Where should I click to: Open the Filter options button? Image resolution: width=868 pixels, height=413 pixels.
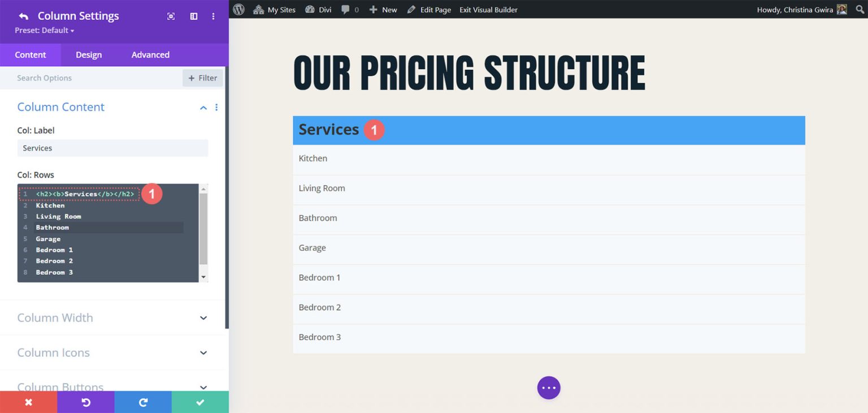[202, 78]
